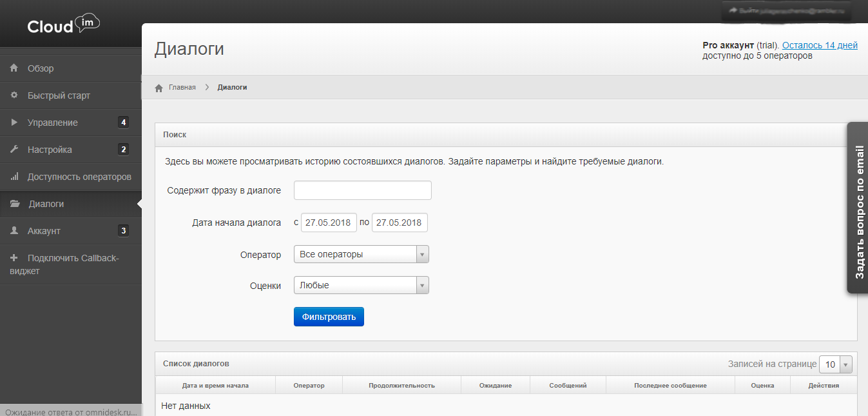Image resolution: width=868 pixels, height=416 pixels.
Task: Click the Cloudim logo
Action: coord(63,24)
